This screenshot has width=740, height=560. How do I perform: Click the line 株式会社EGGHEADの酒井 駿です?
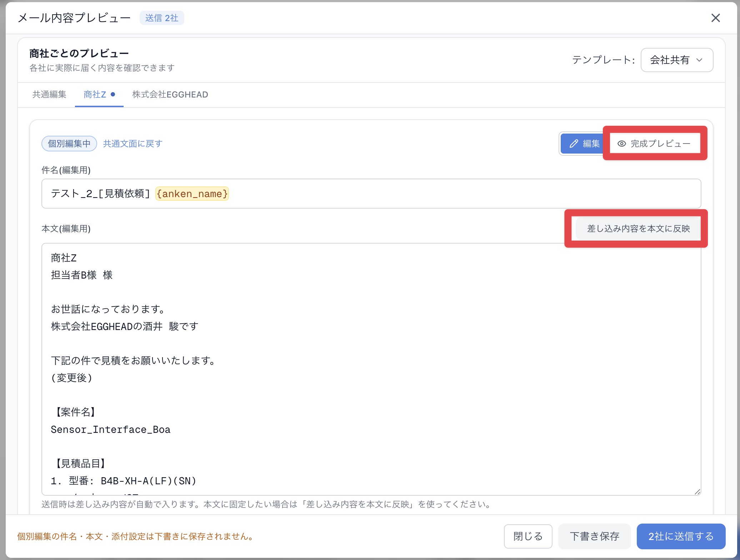125,326
